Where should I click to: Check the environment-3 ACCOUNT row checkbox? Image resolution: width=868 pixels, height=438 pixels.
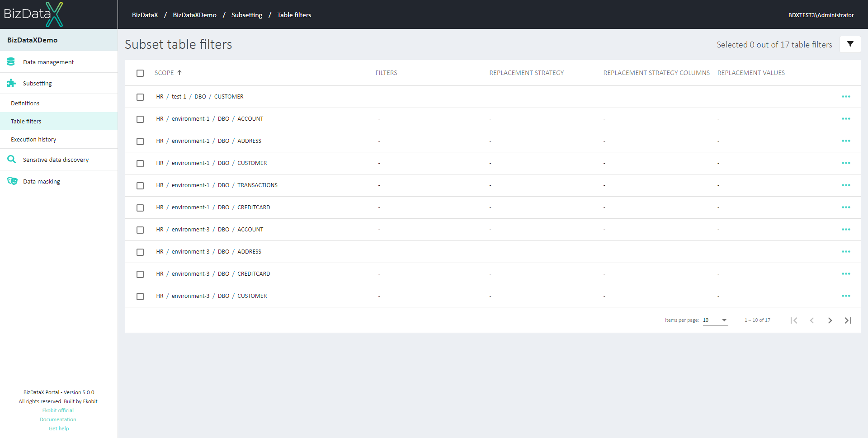[140, 230]
